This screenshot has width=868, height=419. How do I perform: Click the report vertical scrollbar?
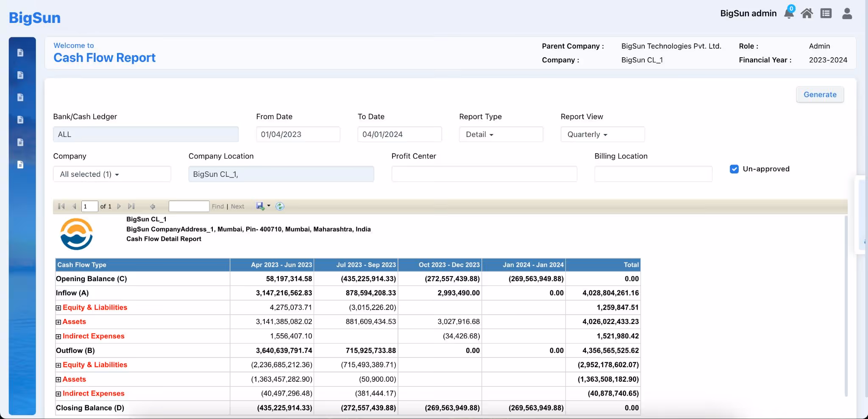coord(846,305)
